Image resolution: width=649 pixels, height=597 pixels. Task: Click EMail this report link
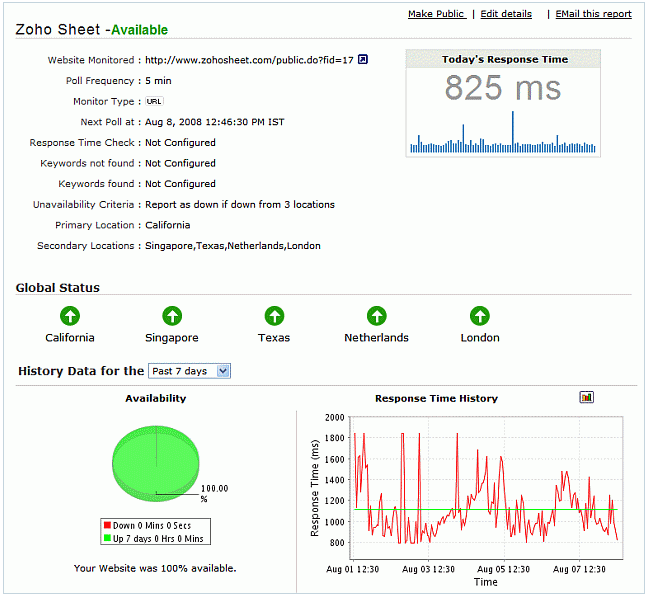(x=594, y=14)
